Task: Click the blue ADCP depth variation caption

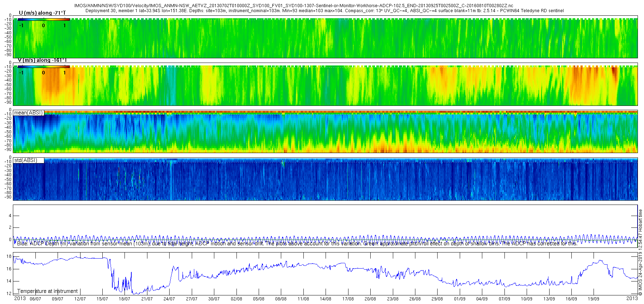Action: (x=297, y=244)
